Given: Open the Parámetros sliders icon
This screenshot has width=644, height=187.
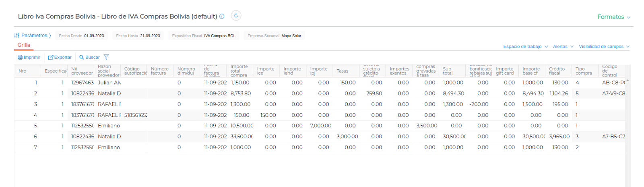Looking at the screenshot, I should (17, 35).
